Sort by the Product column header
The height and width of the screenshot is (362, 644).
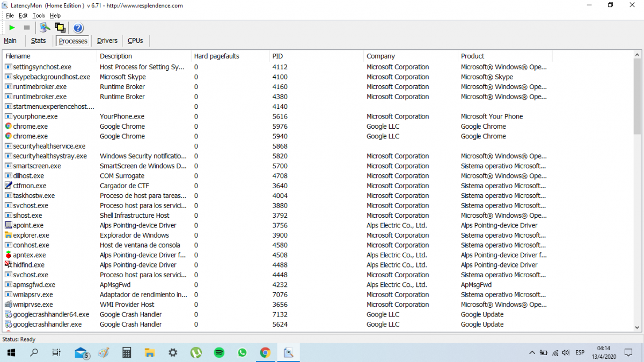505,56
